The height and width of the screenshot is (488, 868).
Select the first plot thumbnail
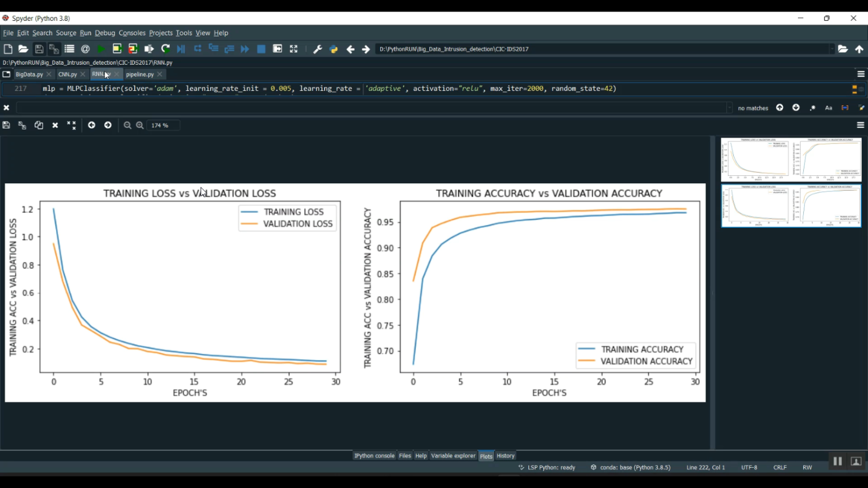coord(790,160)
